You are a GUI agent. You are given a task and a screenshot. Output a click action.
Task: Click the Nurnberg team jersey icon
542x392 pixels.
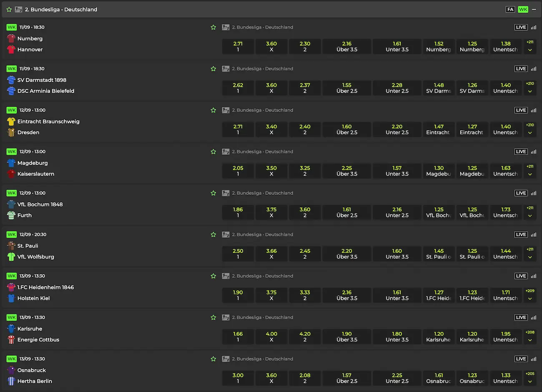pos(11,38)
